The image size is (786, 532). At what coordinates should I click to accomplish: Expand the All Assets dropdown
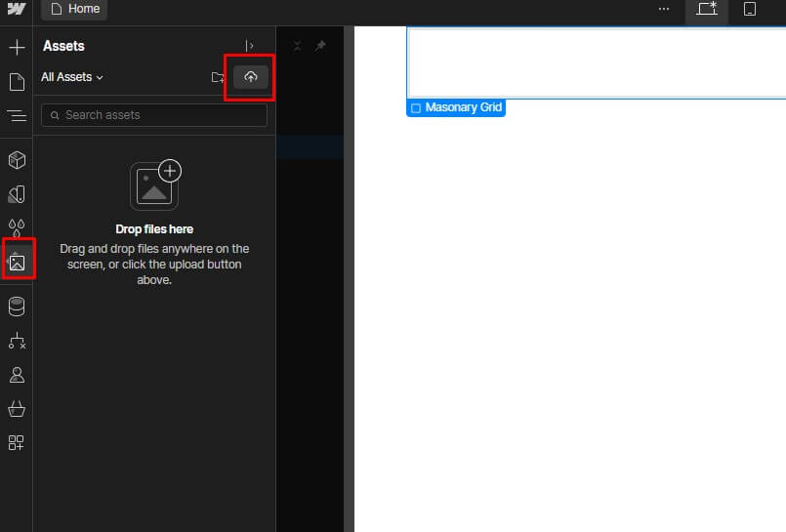[x=72, y=77]
